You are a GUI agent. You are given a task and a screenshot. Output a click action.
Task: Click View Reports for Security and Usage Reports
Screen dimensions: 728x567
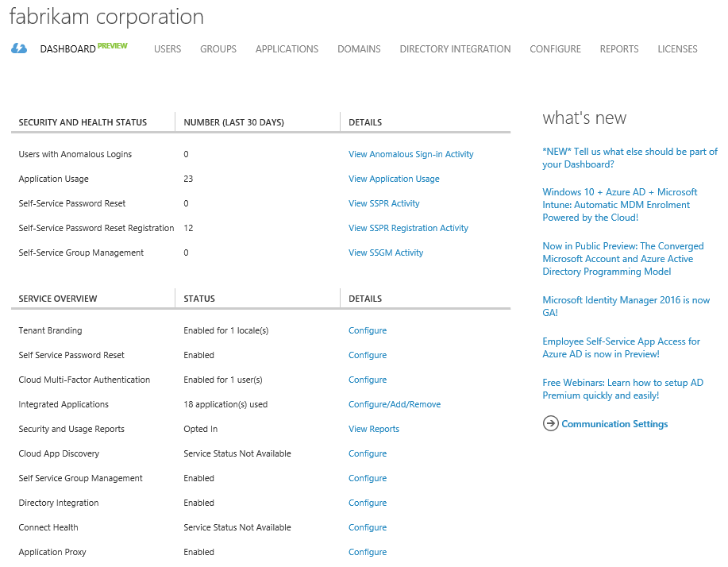coord(374,429)
